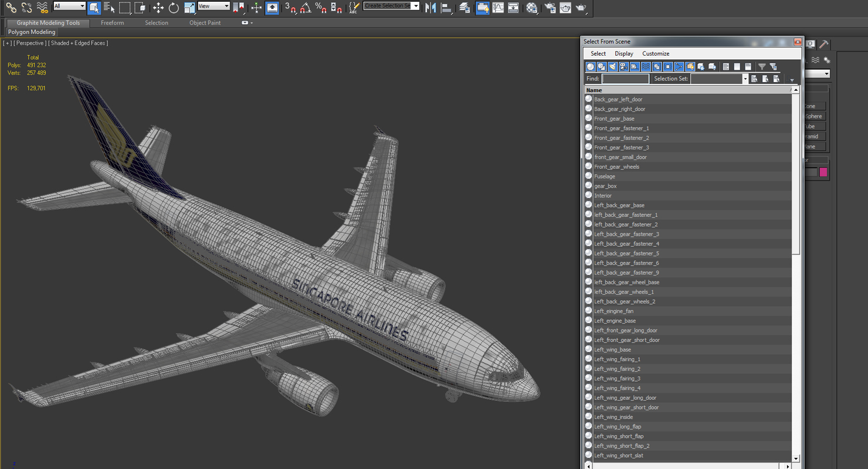Open the Layer Manager icon

click(x=464, y=8)
